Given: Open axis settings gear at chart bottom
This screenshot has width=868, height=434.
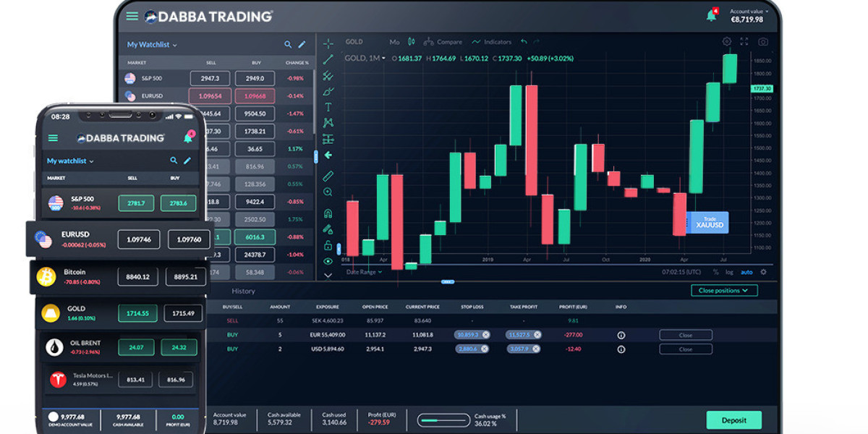Looking at the screenshot, I should (x=763, y=272).
